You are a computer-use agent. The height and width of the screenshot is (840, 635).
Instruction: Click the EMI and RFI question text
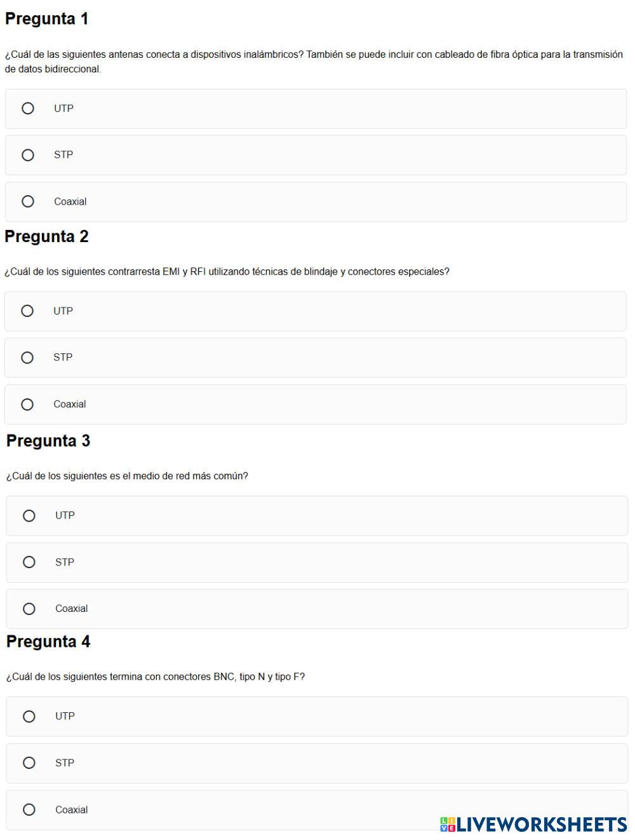click(x=227, y=272)
